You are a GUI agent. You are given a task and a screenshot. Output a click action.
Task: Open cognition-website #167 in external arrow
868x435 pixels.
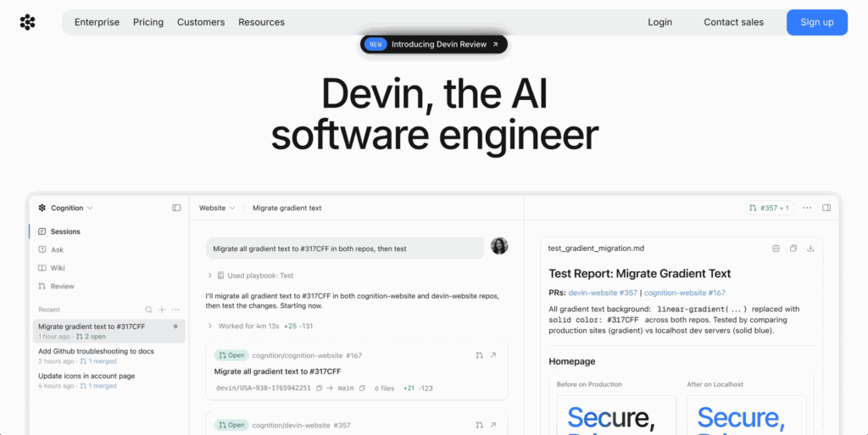click(x=493, y=355)
